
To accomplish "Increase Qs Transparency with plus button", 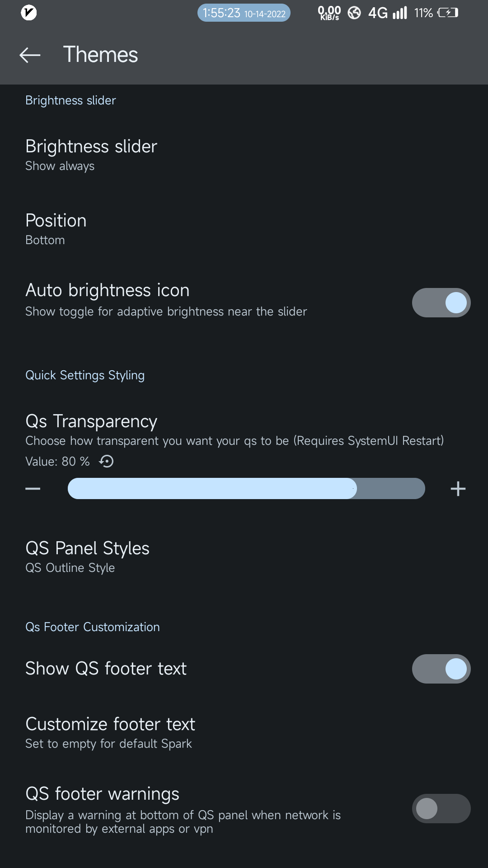I will pos(458,489).
